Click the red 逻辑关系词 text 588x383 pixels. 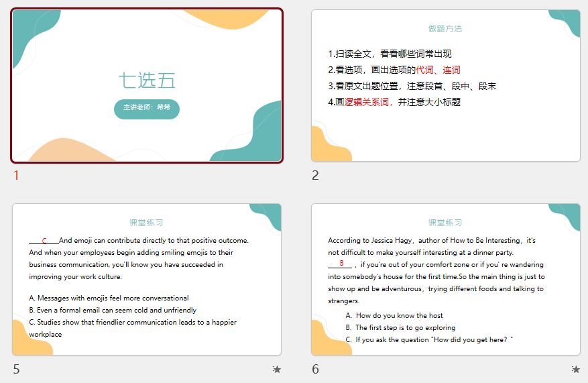367,102
